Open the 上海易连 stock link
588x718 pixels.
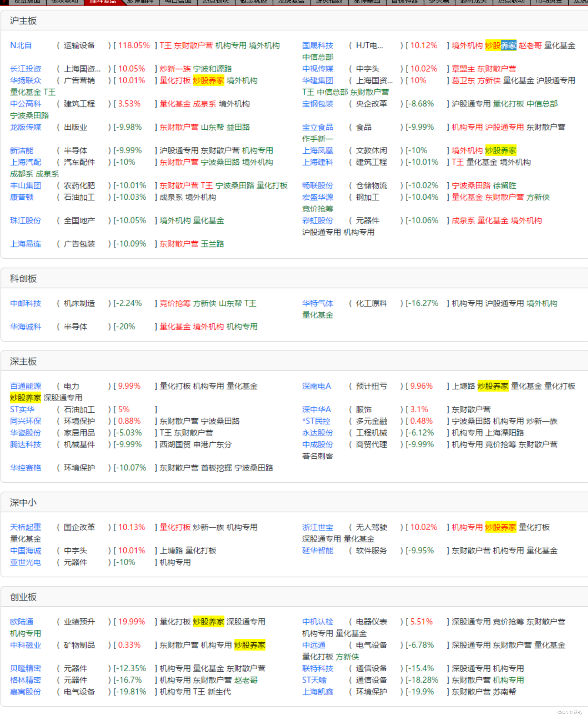26,244
